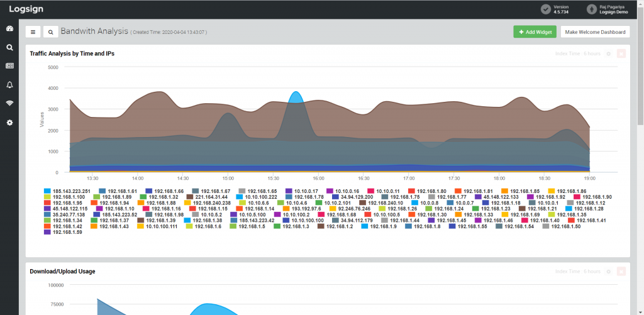Click legend entry 192.168.1.80
The height and width of the screenshot is (315, 644).
coord(427,191)
